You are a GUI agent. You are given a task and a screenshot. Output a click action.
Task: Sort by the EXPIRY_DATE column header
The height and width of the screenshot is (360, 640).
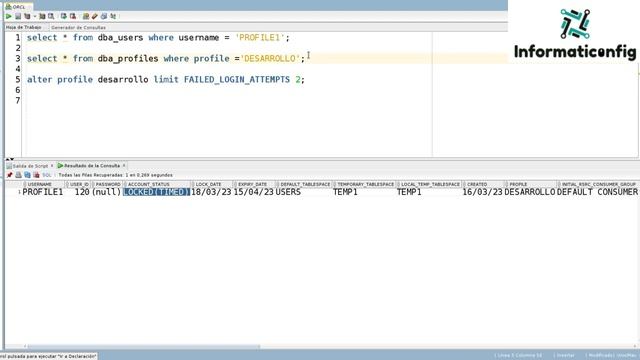click(x=254, y=184)
